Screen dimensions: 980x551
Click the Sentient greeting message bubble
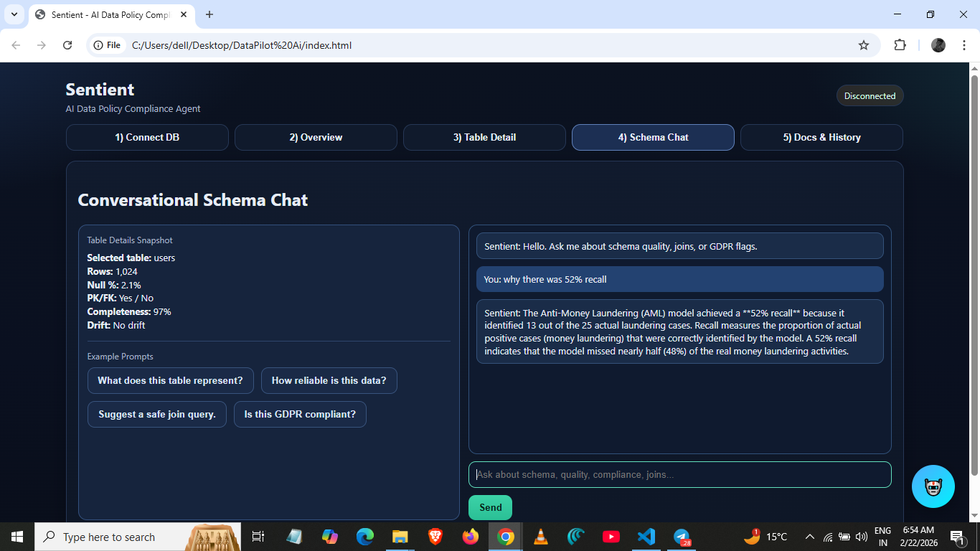pos(680,246)
